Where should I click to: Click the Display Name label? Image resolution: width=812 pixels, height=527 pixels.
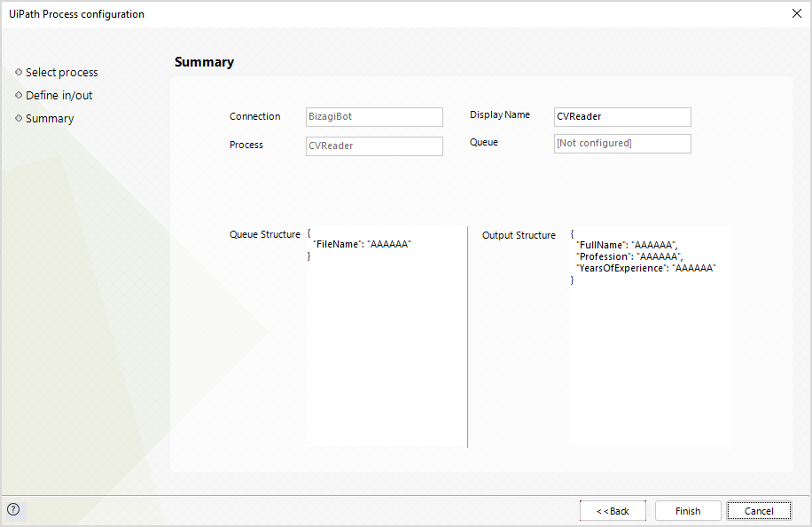500,114
